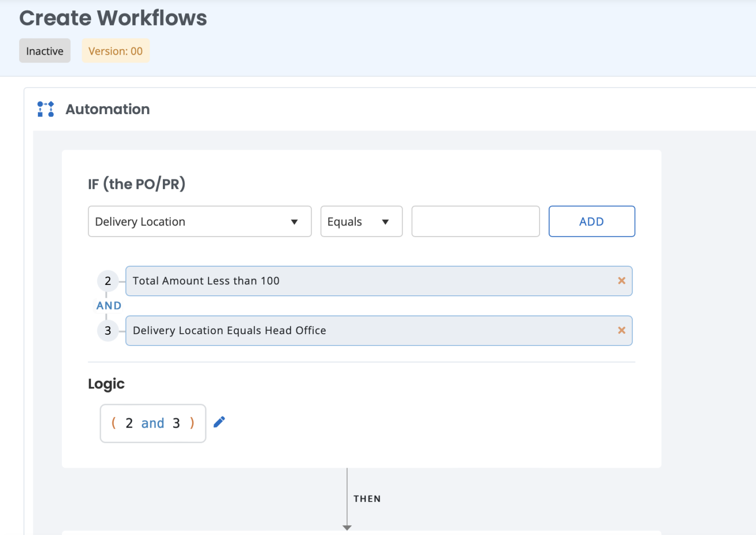Select the numbered circle 2 condition marker
This screenshot has height=535, width=756.
[x=108, y=281]
